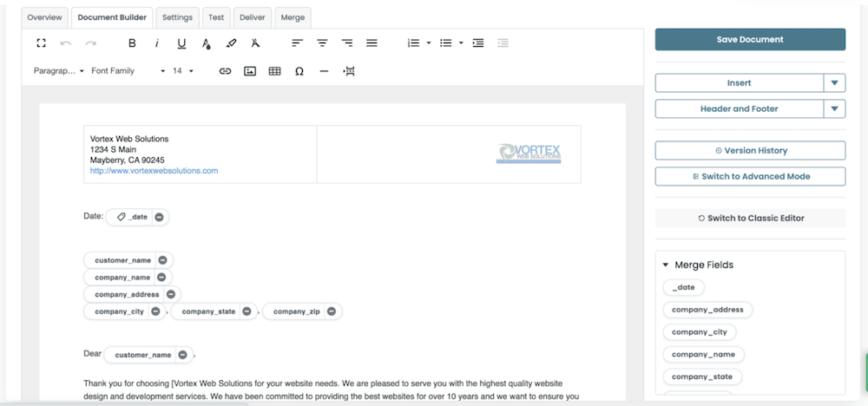The width and height of the screenshot is (868, 406).
Task: Switch to the Overview tab
Action: coord(45,17)
